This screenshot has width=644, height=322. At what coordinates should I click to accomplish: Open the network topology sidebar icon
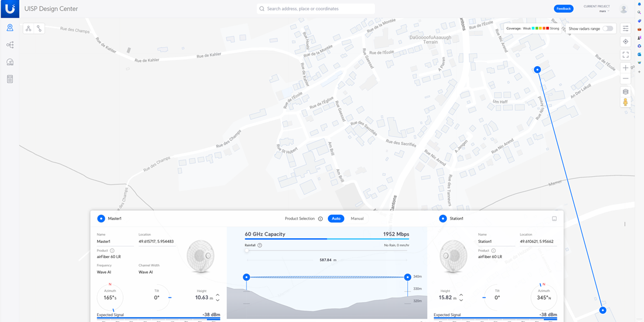(x=10, y=45)
